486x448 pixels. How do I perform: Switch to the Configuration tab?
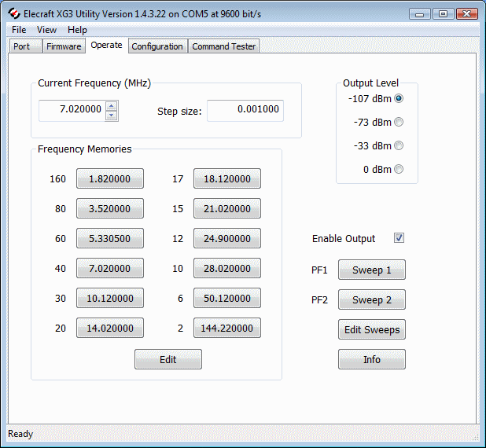[157, 46]
